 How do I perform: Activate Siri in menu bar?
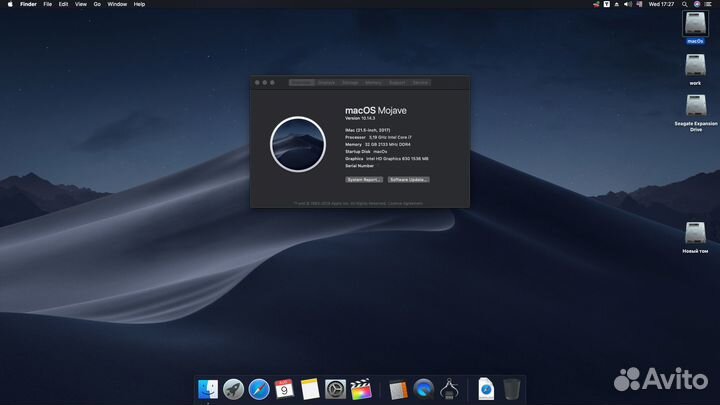[697, 4]
